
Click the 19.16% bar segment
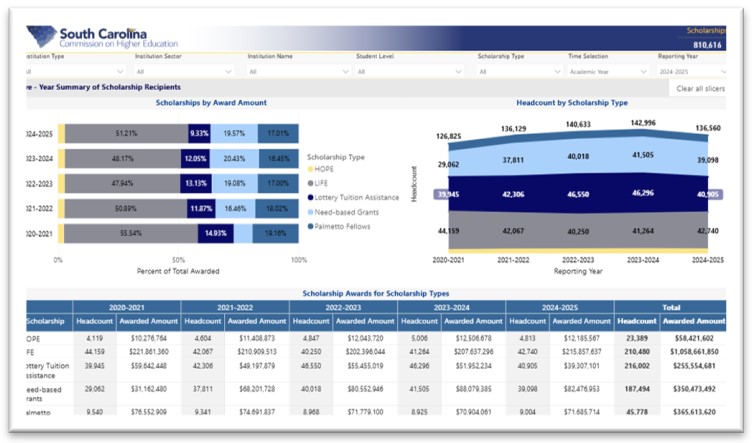[x=276, y=233]
